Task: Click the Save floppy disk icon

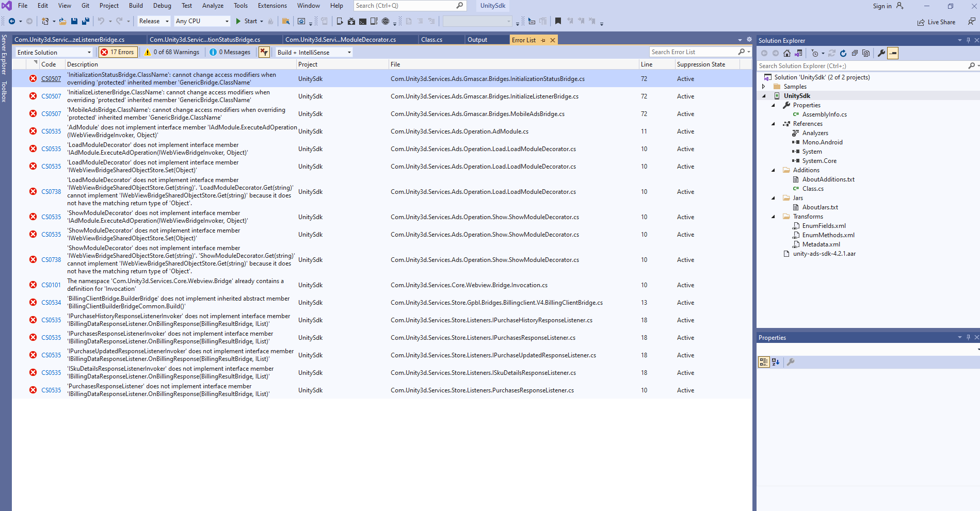Action: click(74, 21)
